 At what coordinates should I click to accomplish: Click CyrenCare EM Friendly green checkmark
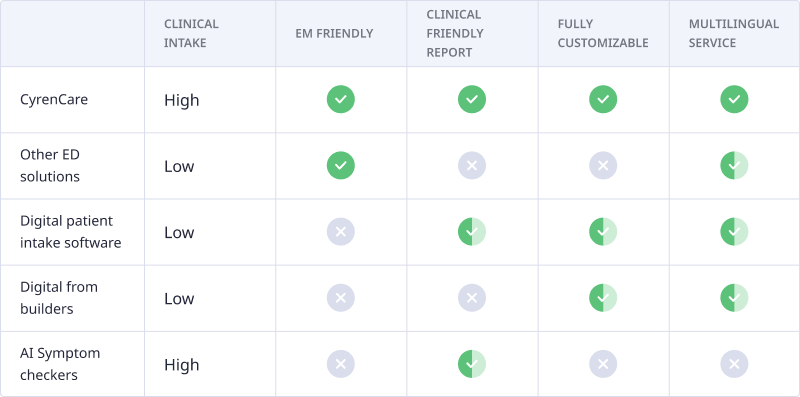click(x=341, y=100)
